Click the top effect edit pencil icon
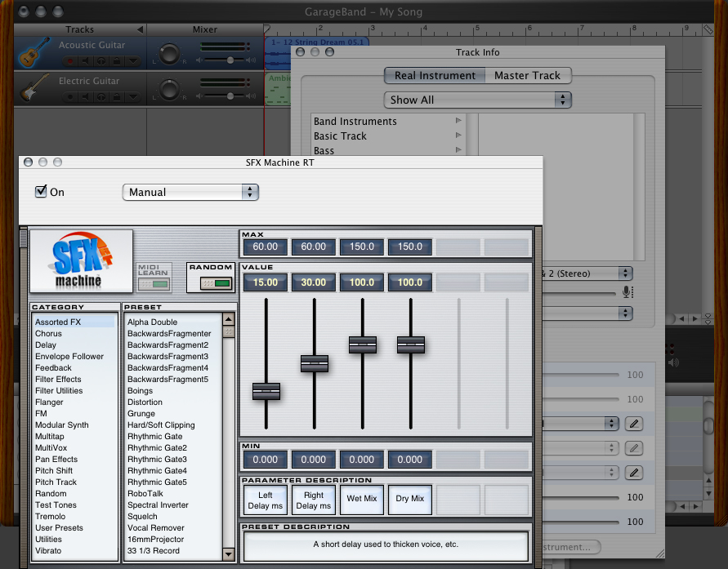728x569 pixels. tap(633, 424)
